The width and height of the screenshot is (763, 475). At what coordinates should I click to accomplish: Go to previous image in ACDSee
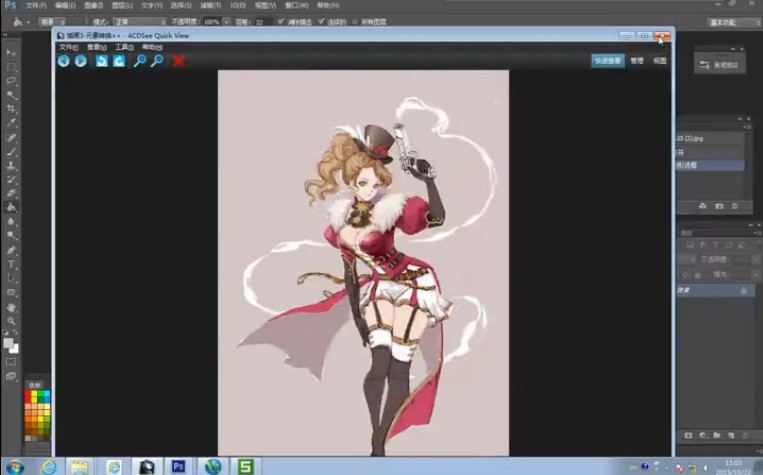[63, 61]
